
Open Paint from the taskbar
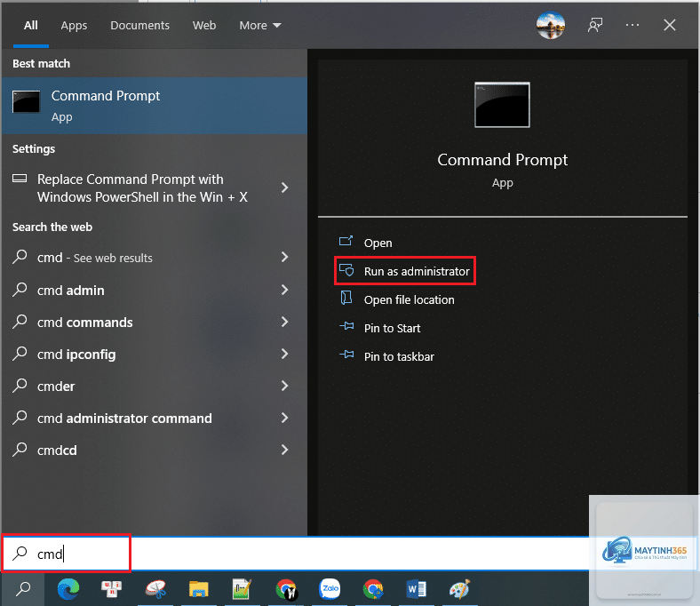[460, 589]
